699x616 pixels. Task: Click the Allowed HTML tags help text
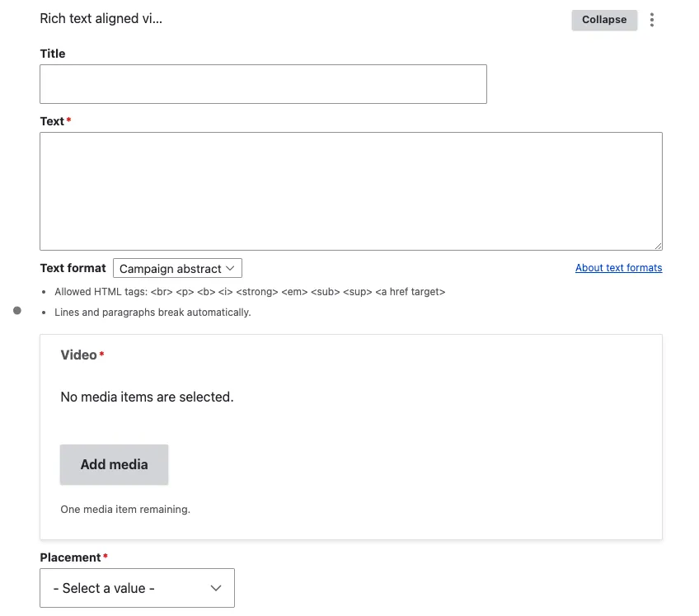250,292
